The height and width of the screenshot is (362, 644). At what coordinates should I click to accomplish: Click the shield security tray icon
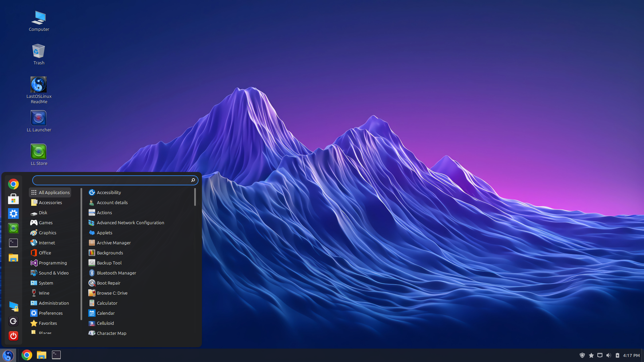582,355
